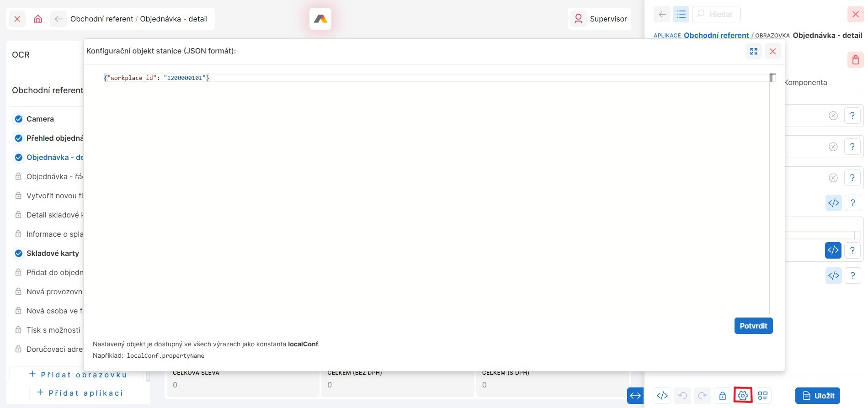The image size is (868, 408).
Task: Toggle the list view icon in right panel
Action: (681, 14)
